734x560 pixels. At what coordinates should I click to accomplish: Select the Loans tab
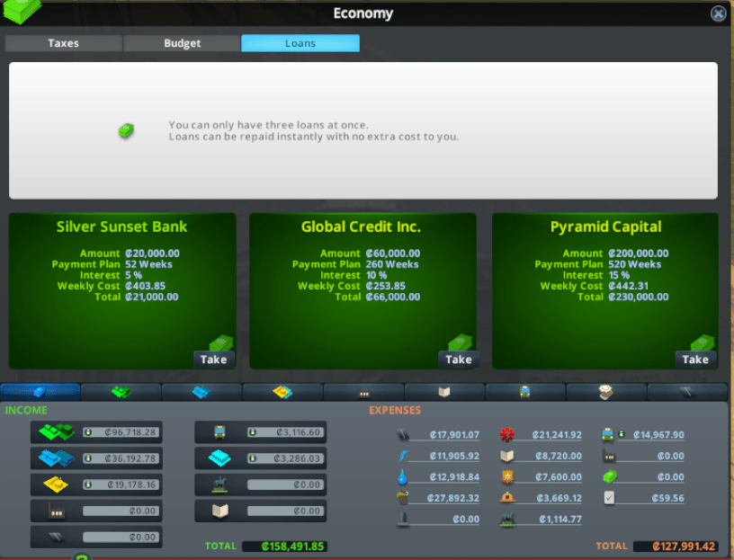pyautogui.click(x=300, y=43)
